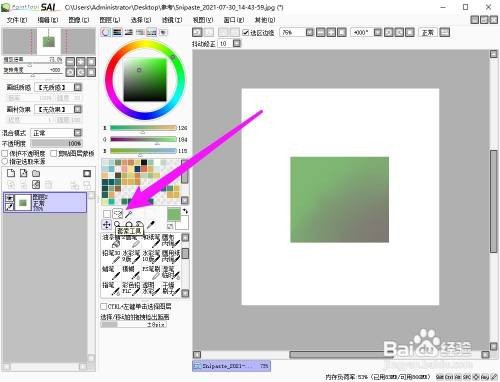Open the zoom percentage dropdown in toolbar
The image size is (500, 382).
[x=310, y=32]
